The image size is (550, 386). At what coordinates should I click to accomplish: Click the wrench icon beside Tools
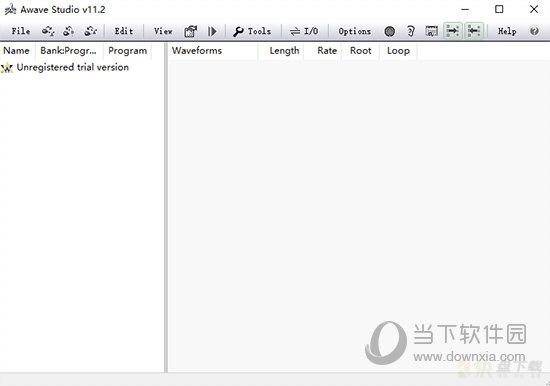[x=239, y=32]
